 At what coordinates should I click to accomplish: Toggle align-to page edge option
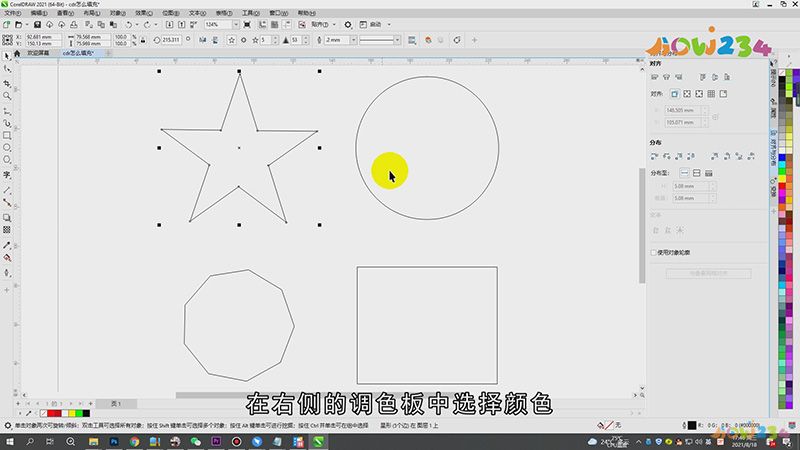[687, 94]
